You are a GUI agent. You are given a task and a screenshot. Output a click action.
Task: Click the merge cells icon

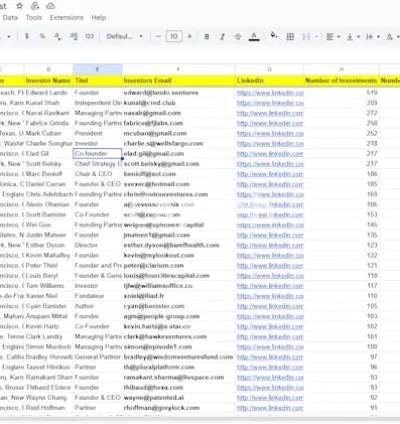(x=306, y=36)
